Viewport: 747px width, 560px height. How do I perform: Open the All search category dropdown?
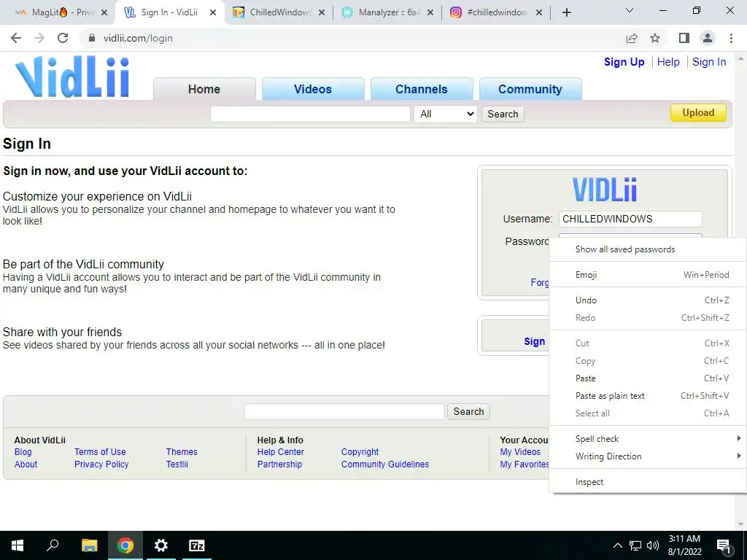click(446, 114)
